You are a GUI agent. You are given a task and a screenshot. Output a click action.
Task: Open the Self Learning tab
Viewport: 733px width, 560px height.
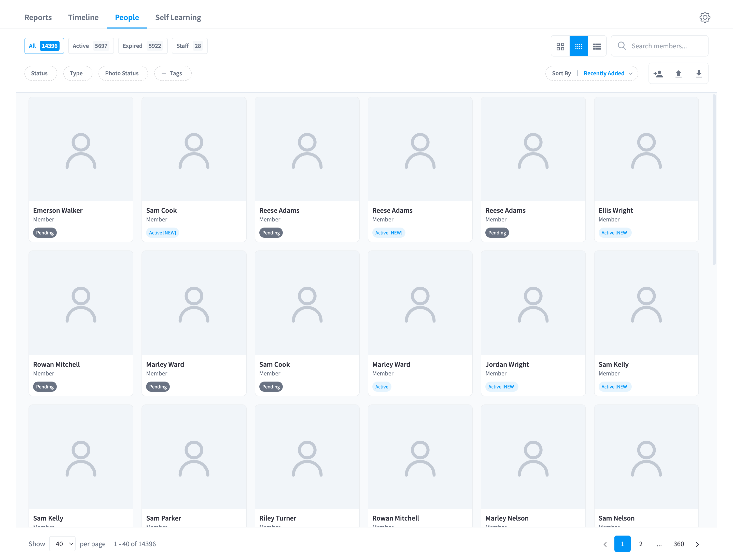coord(178,17)
